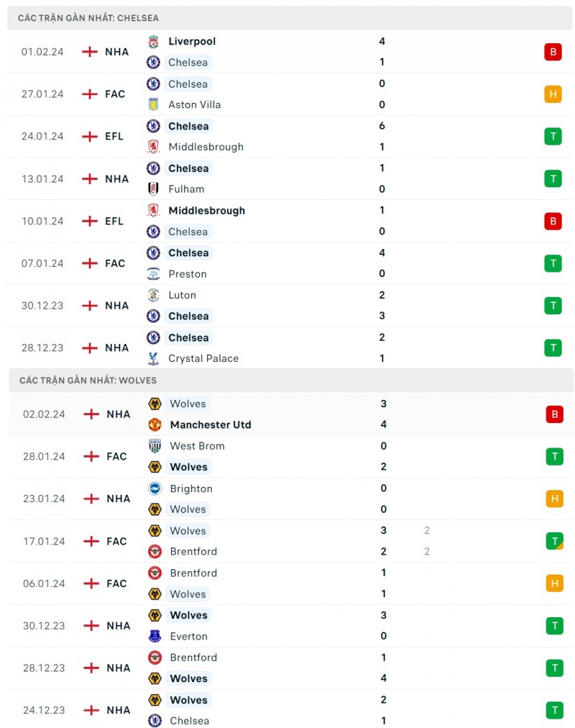Click the Crystal Palace team name

203,358
